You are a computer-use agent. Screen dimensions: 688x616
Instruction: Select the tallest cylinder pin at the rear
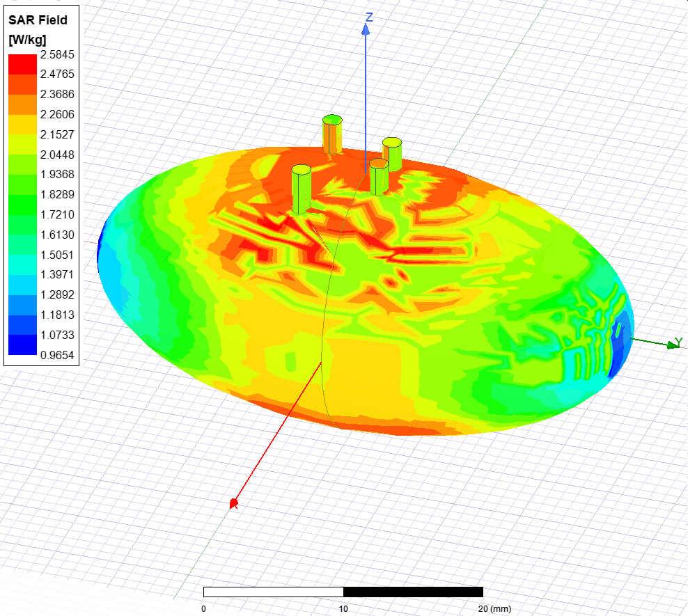tap(332, 134)
